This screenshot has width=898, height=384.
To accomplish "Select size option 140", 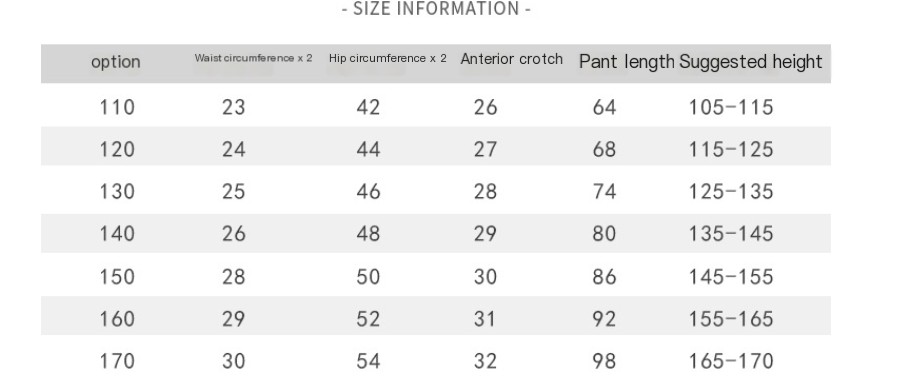I will click(117, 233).
